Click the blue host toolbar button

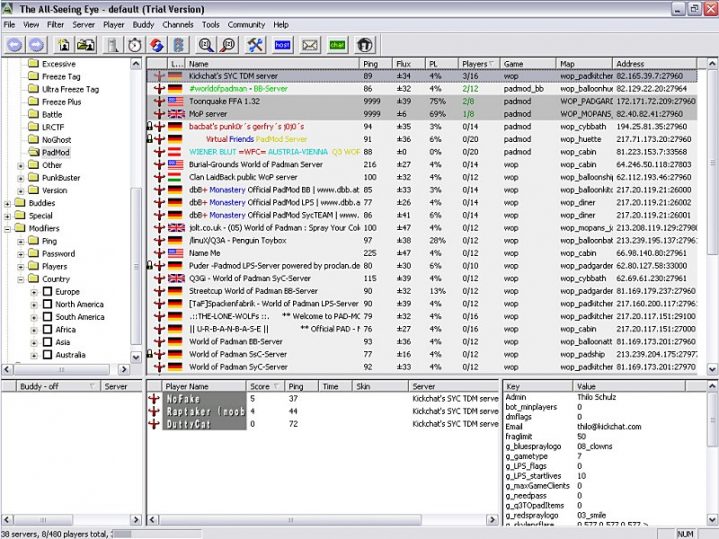(x=282, y=45)
